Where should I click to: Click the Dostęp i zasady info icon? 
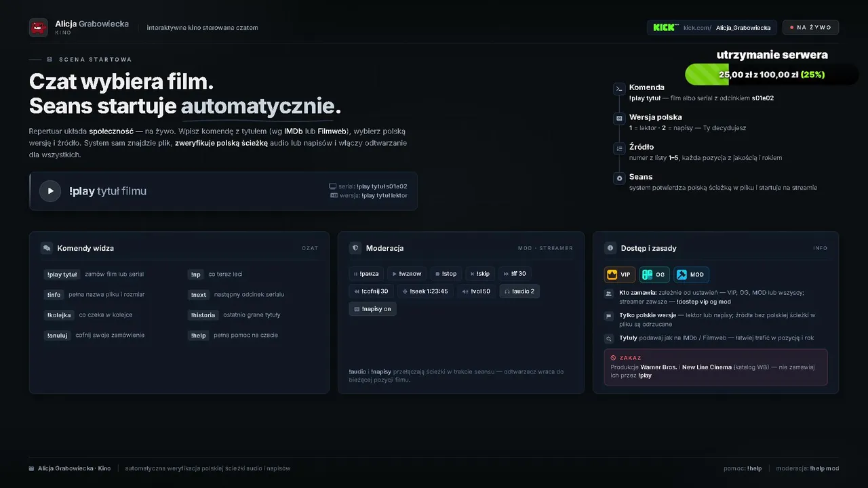pyautogui.click(x=610, y=248)
